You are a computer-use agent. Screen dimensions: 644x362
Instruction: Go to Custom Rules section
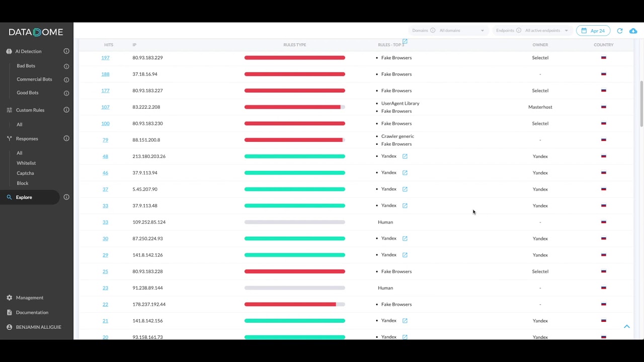[30, 110]
